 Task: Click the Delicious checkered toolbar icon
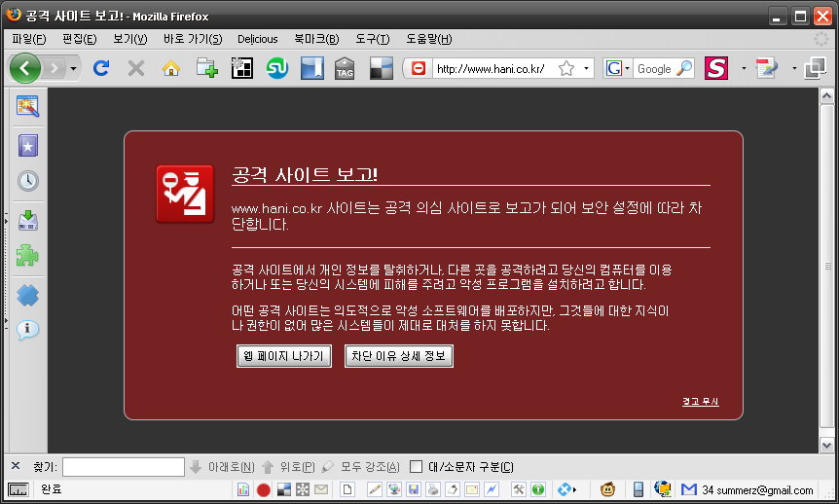382,68
